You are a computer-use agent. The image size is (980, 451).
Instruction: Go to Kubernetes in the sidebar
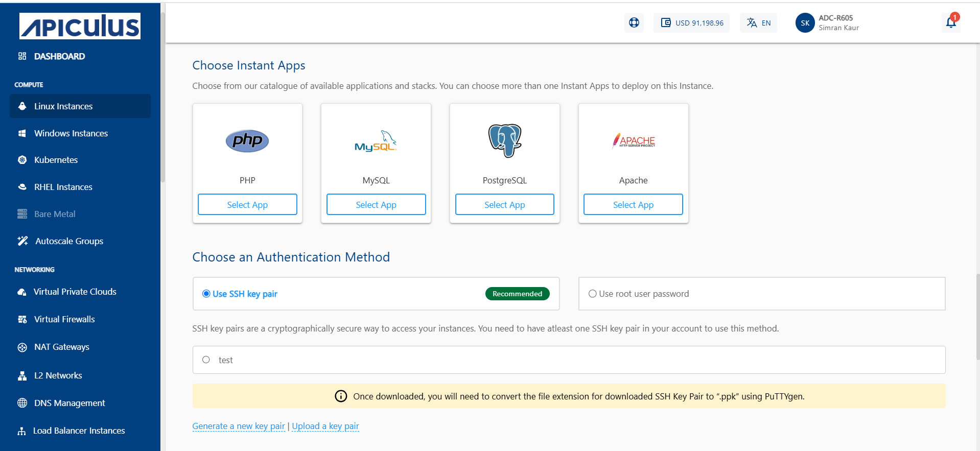(56, 160)
